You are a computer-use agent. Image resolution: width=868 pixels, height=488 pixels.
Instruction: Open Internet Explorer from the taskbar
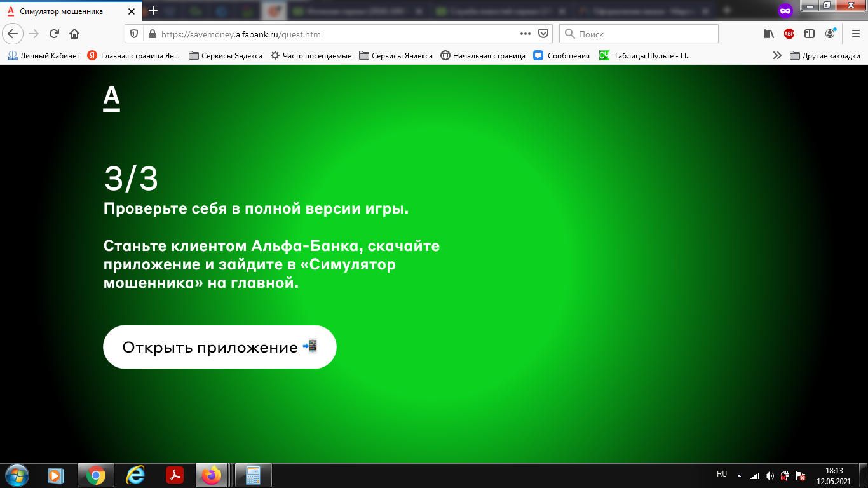pyautogui.click(x=135, y=475)
